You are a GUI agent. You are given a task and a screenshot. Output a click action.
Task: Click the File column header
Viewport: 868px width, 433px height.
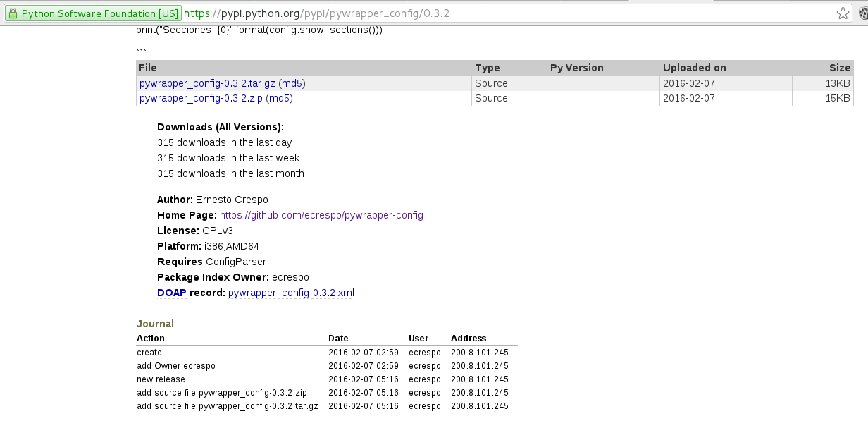[x=148, y=68]
